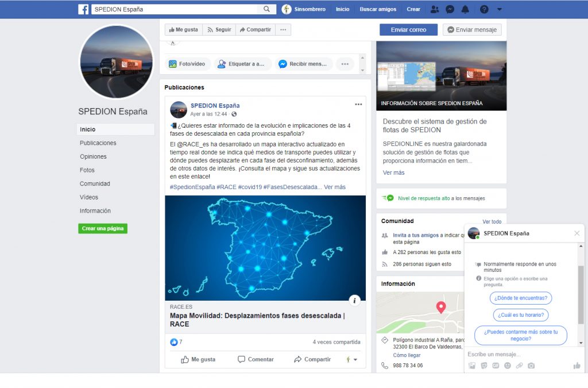This screenshot has height=388, width=588.
Task: Choose ¿Cuál es tu horario? quick reply
Action: (520, 315)
